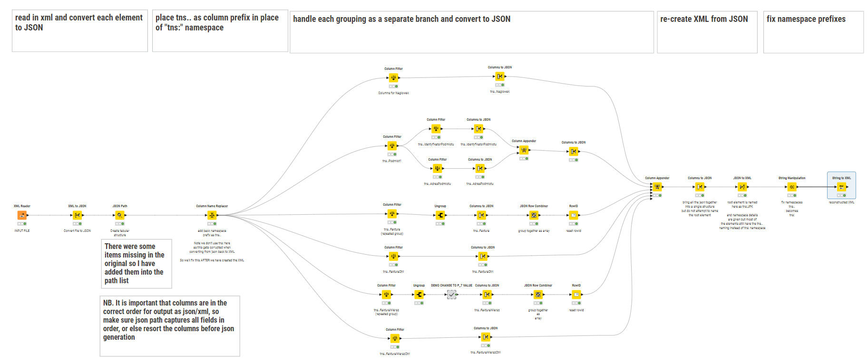This screenshot has width=868, height=363.
Task: Select the RowID node in the tns..Faktura branch
Action: (574, 215)
